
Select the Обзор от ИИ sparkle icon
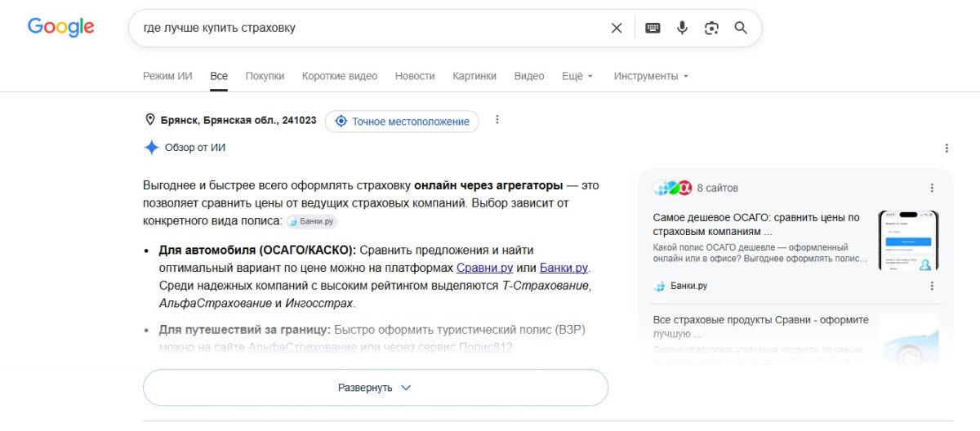click(151, 148)
